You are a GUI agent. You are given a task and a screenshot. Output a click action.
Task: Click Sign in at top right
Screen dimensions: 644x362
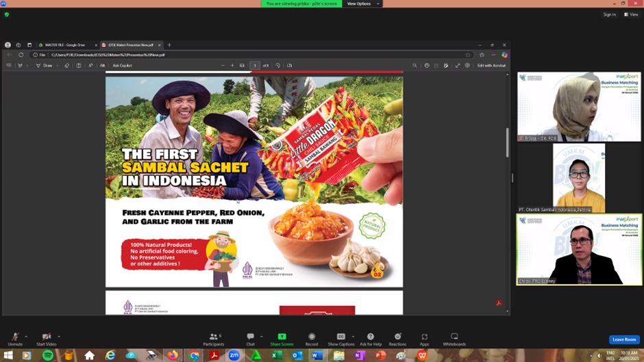tap(610, 14)
